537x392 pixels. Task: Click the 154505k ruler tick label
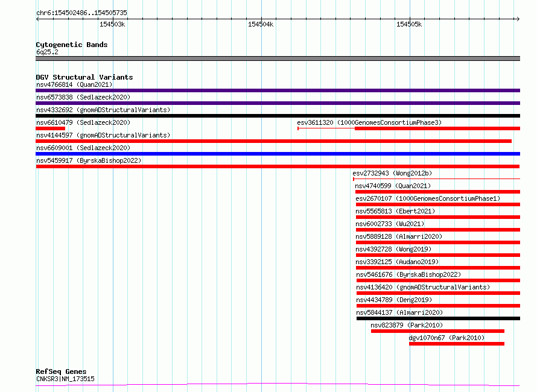click(409, 24)
